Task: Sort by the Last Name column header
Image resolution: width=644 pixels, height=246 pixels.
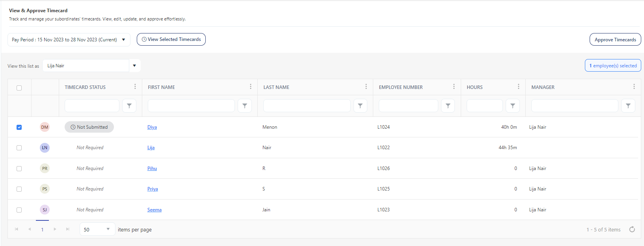Action: coord(276,87)
